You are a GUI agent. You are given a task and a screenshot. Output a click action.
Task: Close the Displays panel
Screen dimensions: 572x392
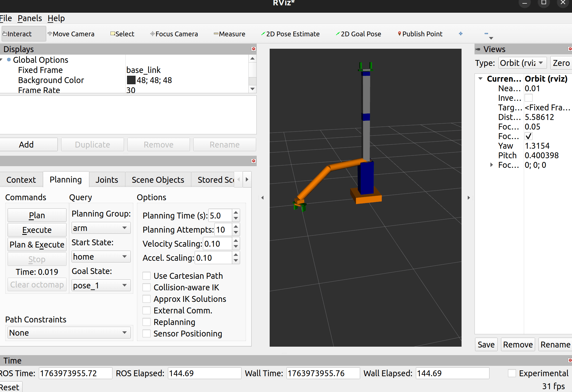253,49
